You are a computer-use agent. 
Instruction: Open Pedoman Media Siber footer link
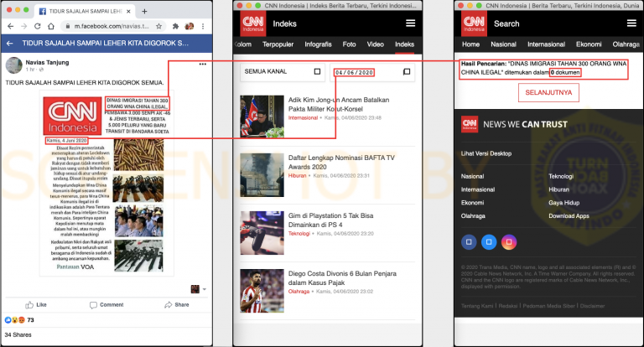coord(549,306)
